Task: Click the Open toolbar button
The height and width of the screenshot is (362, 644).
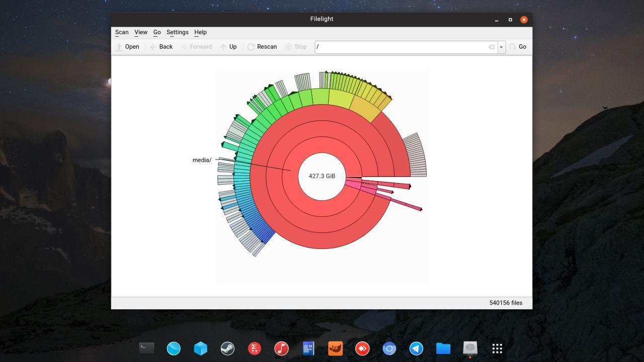Action: click(127, 47)
